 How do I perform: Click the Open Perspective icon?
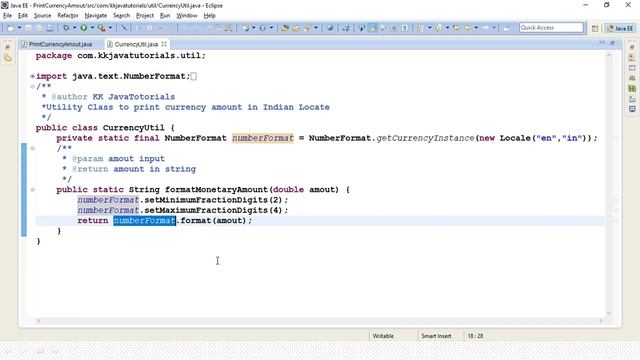(x=595, y=28)
